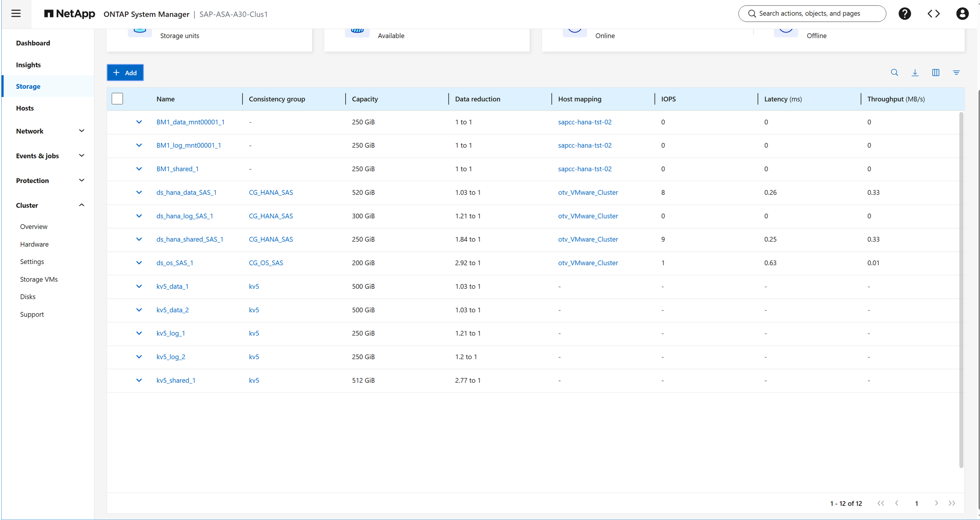The width and height of the screenshot is (980, 520).
Task: Sort by the Consistency group column header
Action: [277, 99]
